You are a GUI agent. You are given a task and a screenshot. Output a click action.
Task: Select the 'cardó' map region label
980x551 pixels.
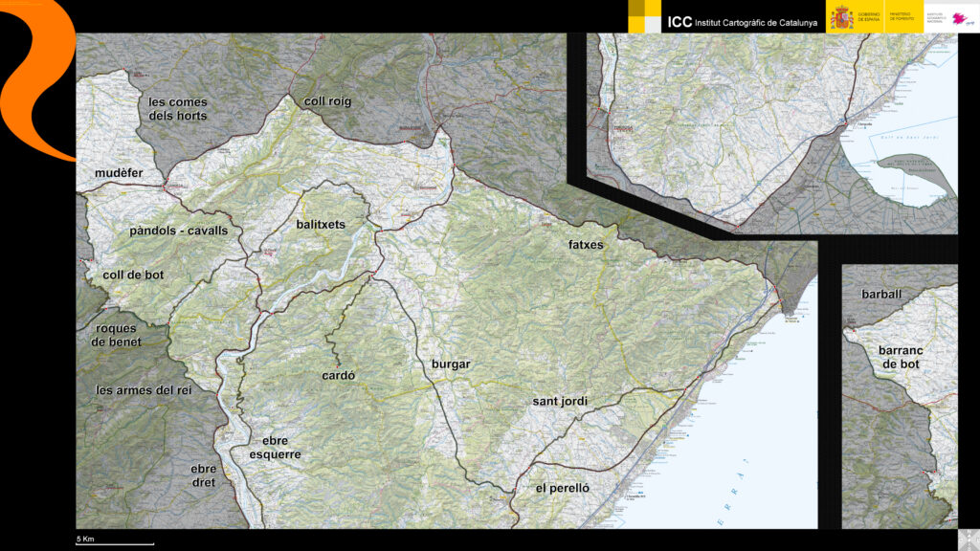point(338,376)
